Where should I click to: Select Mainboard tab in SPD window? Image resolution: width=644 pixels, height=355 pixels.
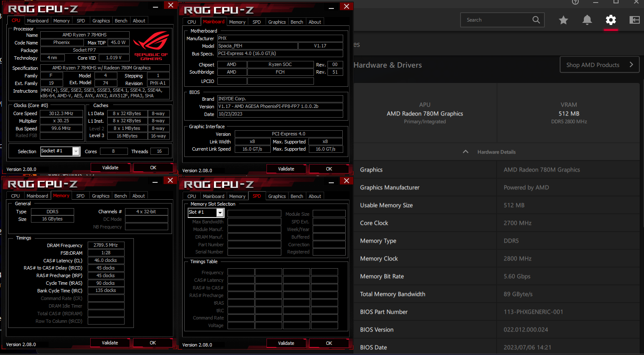[x=214, y=196]
